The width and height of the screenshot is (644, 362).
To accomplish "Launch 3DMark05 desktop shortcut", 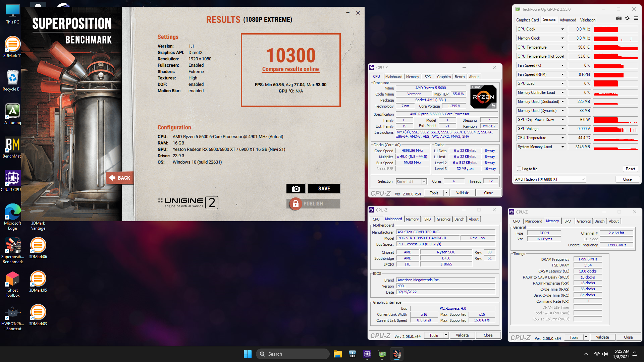I will pyautogui.click(x=38, y=282).
